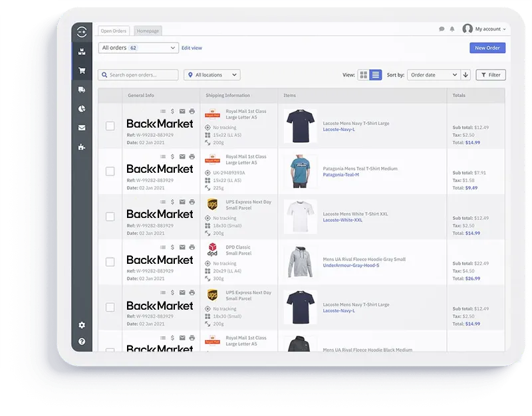The image size is (532, 416).
Task: Open the Order date sort dropdown
Action: coord(434,75)
